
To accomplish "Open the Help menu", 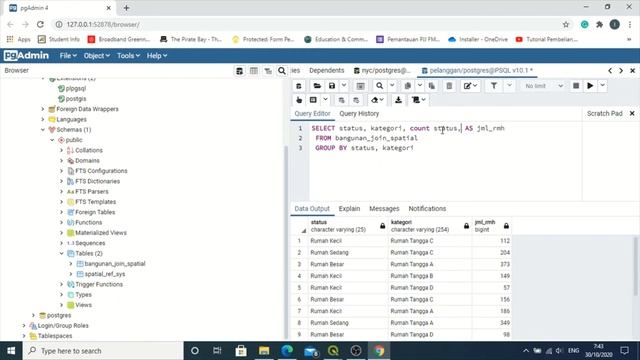I will coord(157,56).
